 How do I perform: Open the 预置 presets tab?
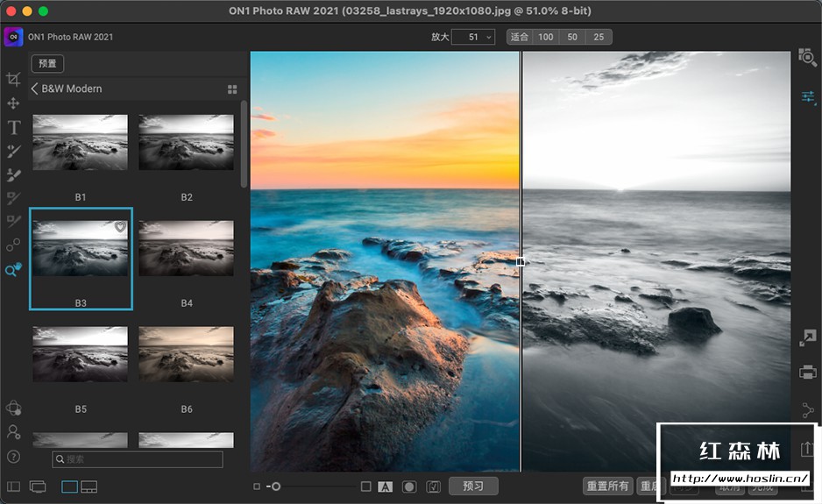(47, 63)
